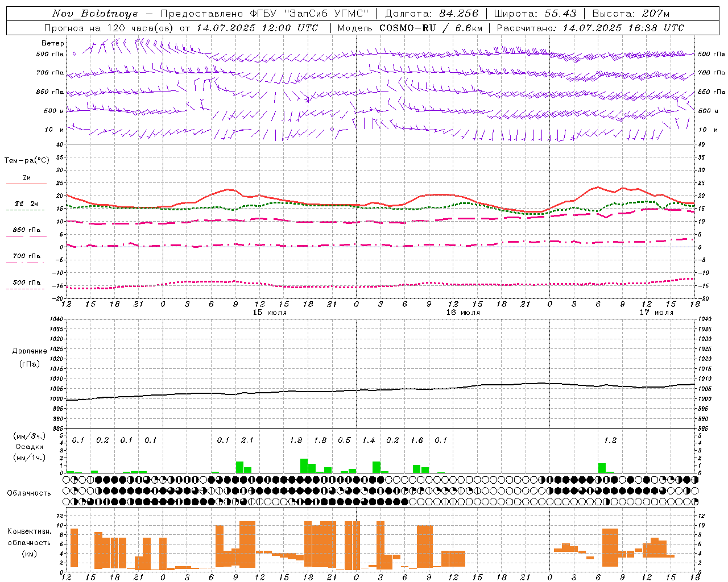The image size is (728, 582).
Task: Click the precipitation value 1.2
Action: [x=610, y=440]
